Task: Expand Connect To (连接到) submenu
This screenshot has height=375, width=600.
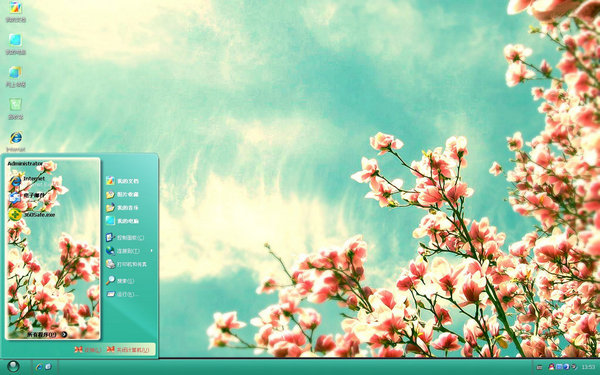Action: point(129,251)
